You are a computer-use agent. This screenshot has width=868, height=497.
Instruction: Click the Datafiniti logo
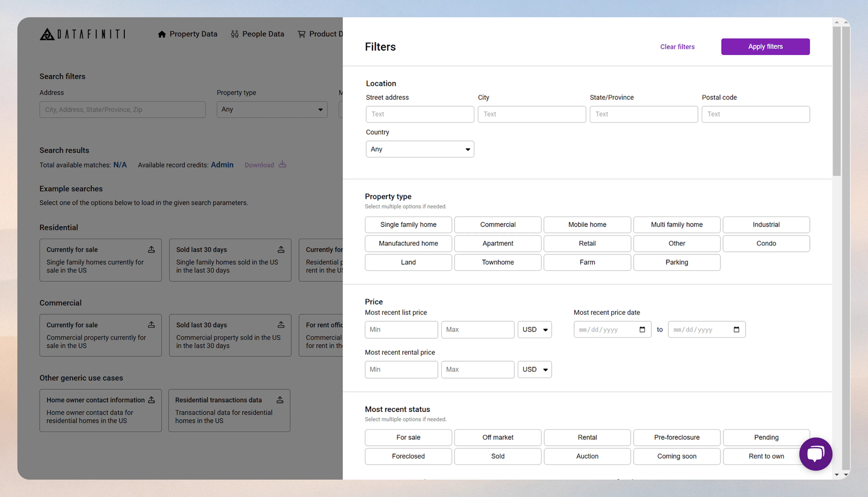(x=82, y=34)
